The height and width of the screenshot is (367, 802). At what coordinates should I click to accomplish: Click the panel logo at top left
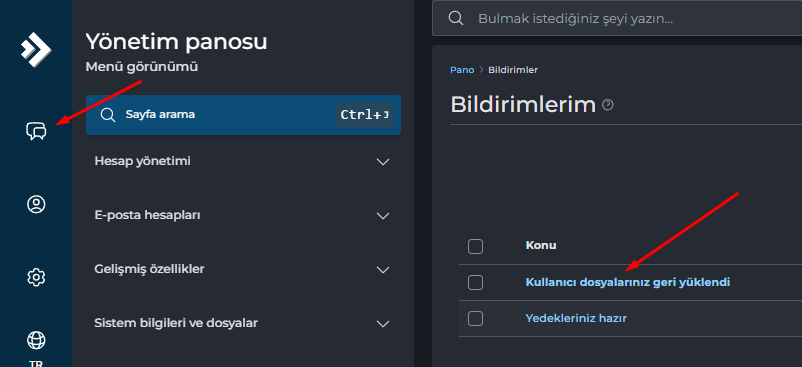36,49
